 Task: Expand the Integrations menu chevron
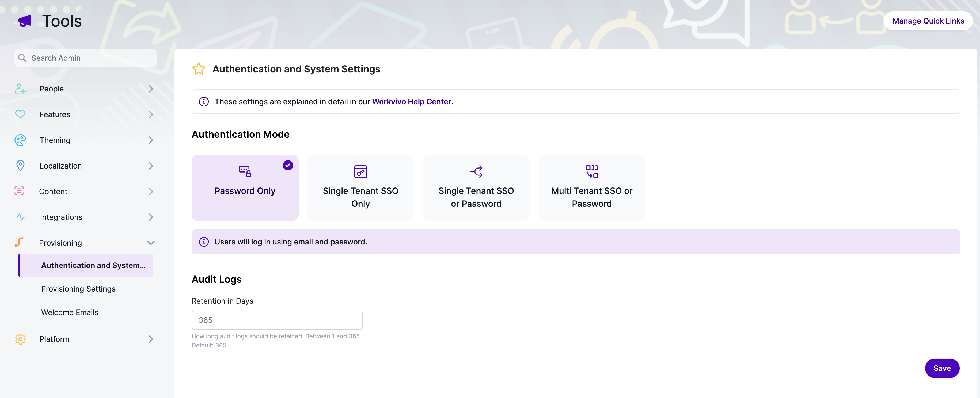151,217
